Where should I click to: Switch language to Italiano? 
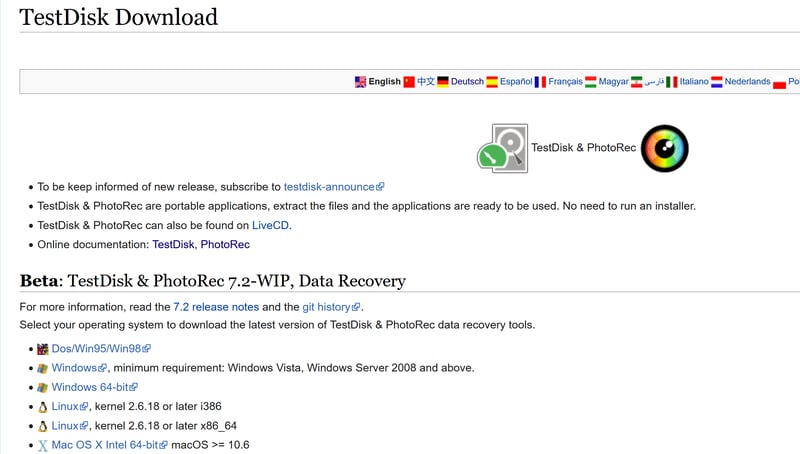694,81
